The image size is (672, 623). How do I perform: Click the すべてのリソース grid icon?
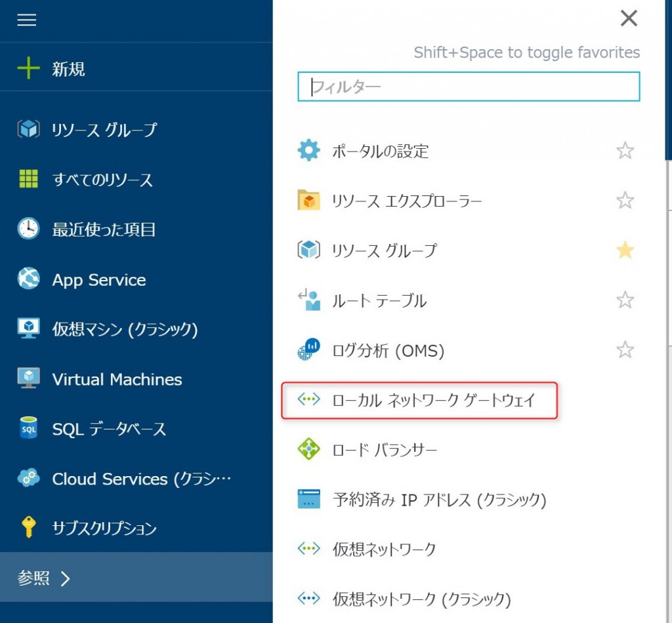[28, 180]
